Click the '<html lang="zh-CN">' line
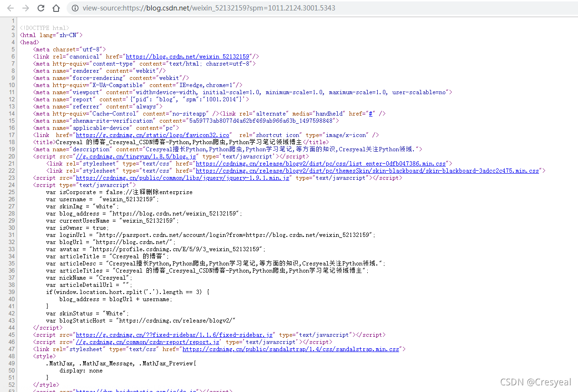This screenshot has width=578, height=392. tap(51, 35)
